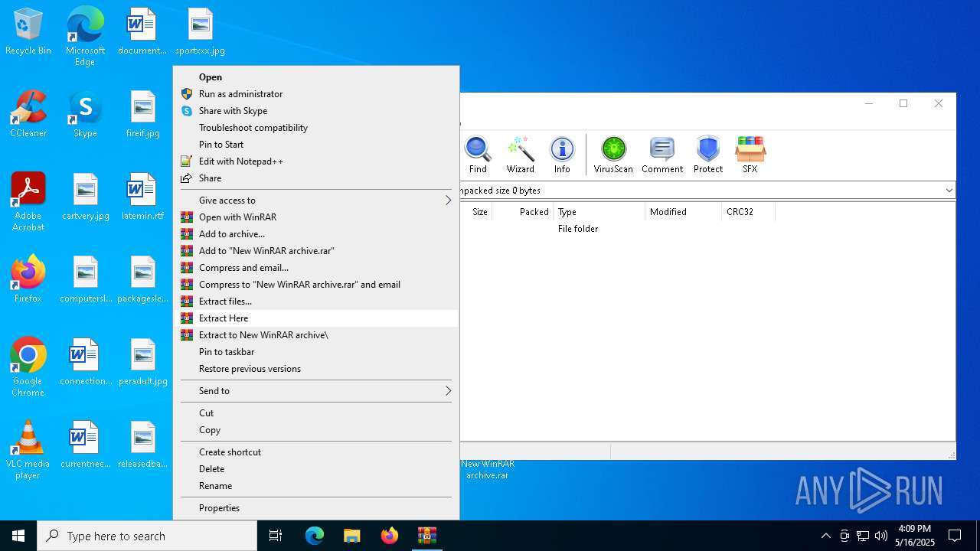
Task: Click the taskbar search box
Action: coord(147,536)
